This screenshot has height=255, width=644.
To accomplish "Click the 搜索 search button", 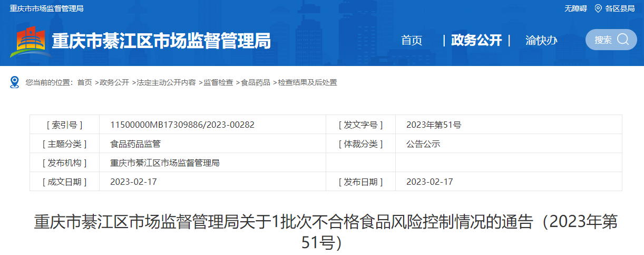I will coord(604,40).
